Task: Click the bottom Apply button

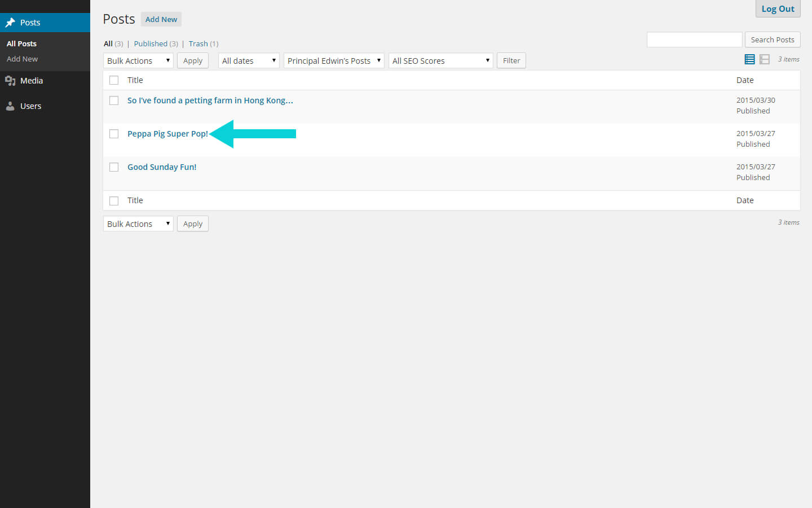Action: 193,224
